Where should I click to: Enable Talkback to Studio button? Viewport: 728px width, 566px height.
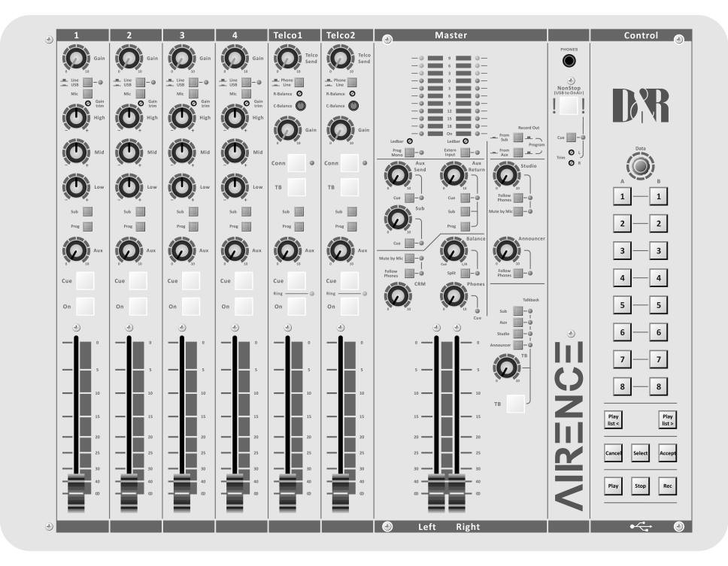click(x=517, y=334)
